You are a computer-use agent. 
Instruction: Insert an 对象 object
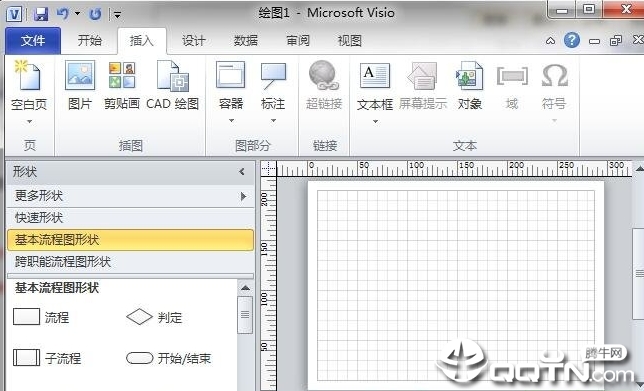point(470,85)
